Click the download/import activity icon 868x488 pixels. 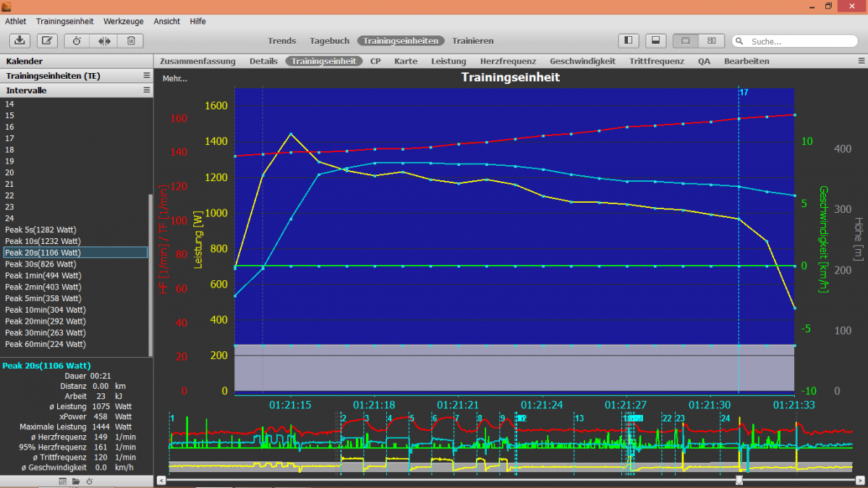20,41
